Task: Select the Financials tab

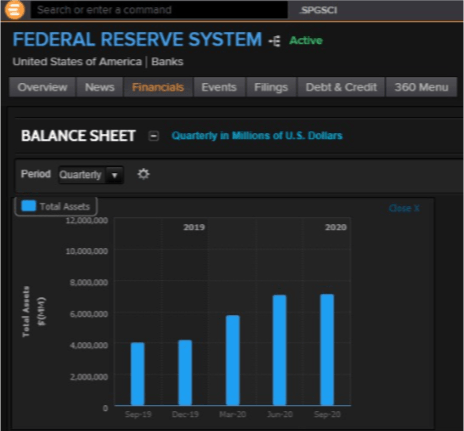Action: pyautogui.click(x=158, y=87)
